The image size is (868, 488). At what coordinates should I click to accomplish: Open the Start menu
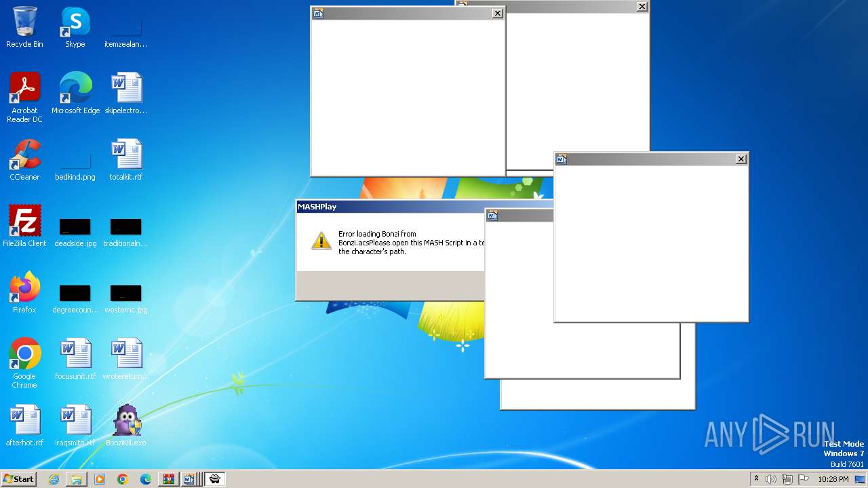[x=18, y=479]
